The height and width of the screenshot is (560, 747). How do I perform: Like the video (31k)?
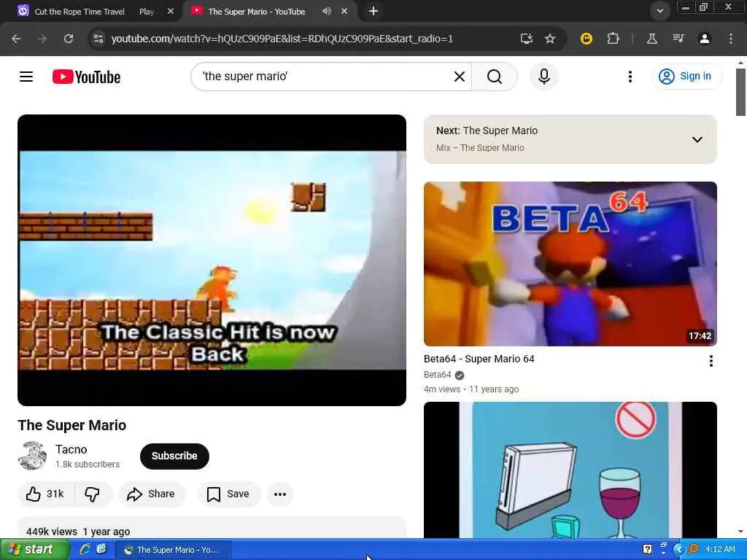tap(44, 494)
